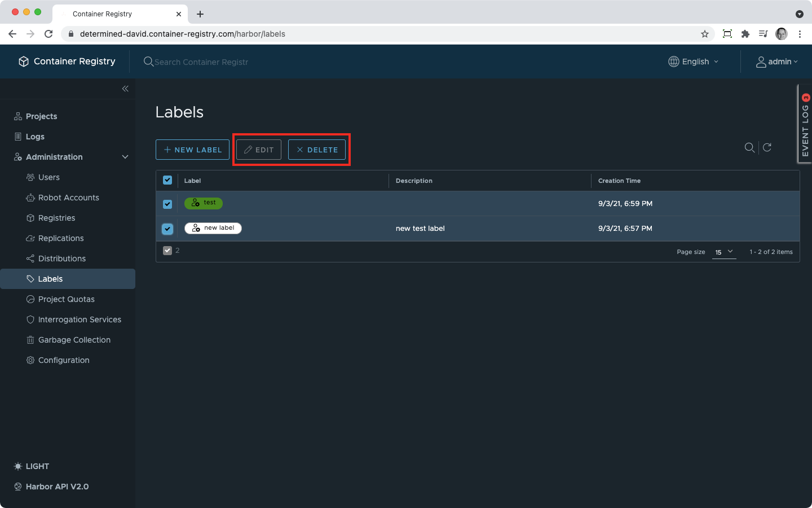The height and width of the screenshot is (508, 812).
Task: Open Projects in sidebar
Action: pos(41,116)
